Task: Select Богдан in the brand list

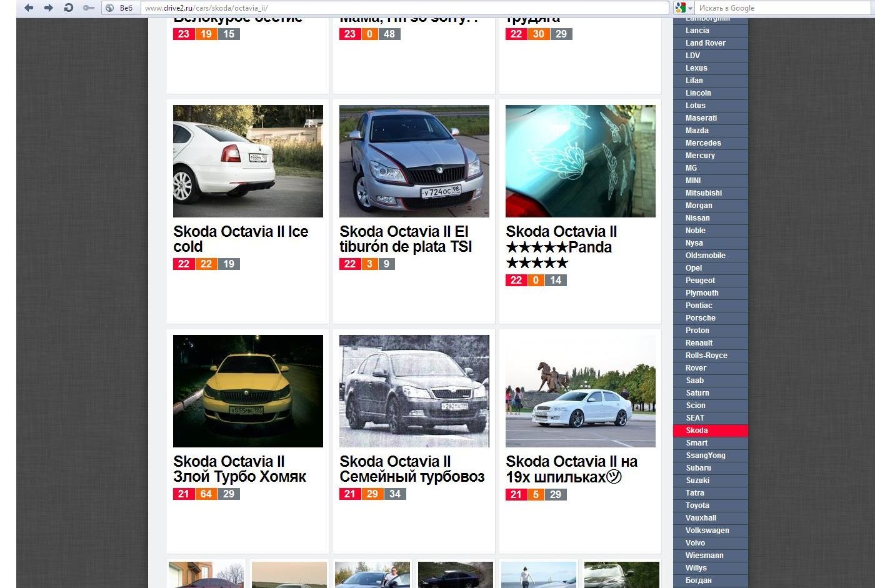Action: point(711,581)
